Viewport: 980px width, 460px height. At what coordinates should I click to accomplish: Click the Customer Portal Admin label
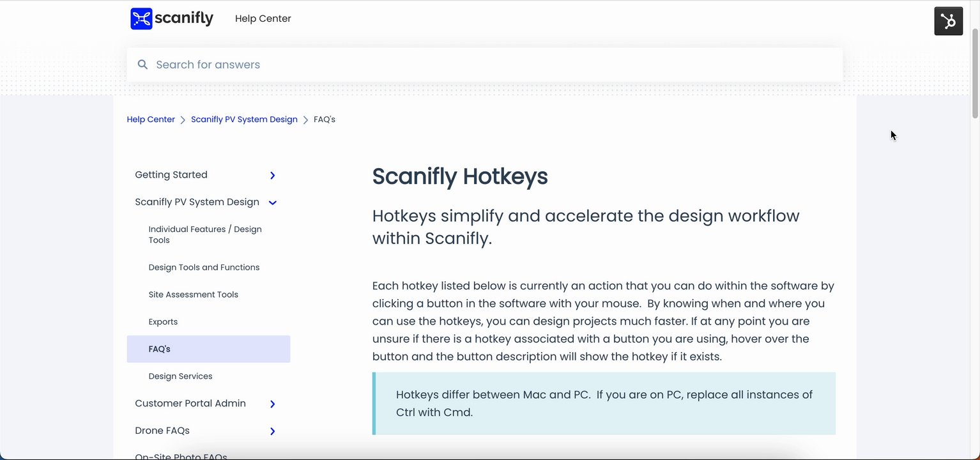pyautogui.click(x=190, y=403)
